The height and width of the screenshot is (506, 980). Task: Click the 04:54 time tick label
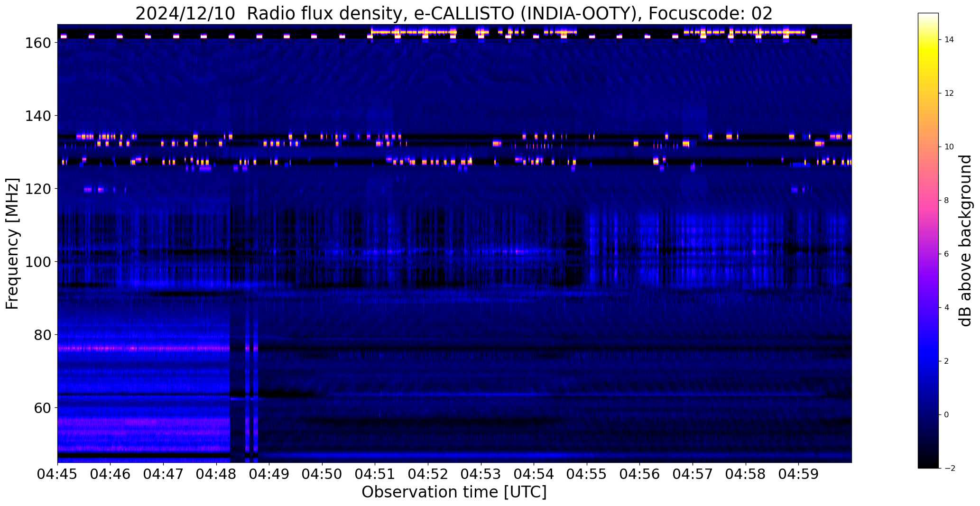pyautogui.click(x=534, y=474)
